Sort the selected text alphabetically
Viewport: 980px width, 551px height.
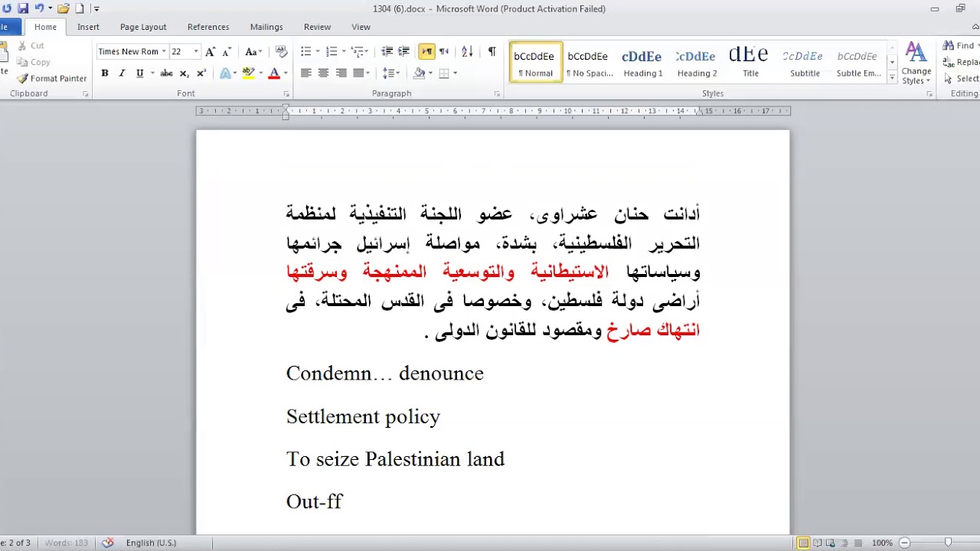click(468, 51)
